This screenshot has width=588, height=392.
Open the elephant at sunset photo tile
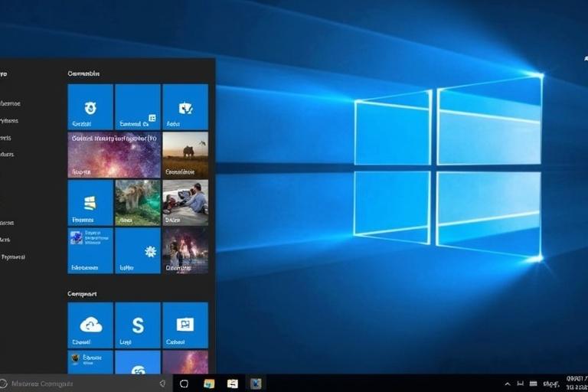click(x=185, y=155)
